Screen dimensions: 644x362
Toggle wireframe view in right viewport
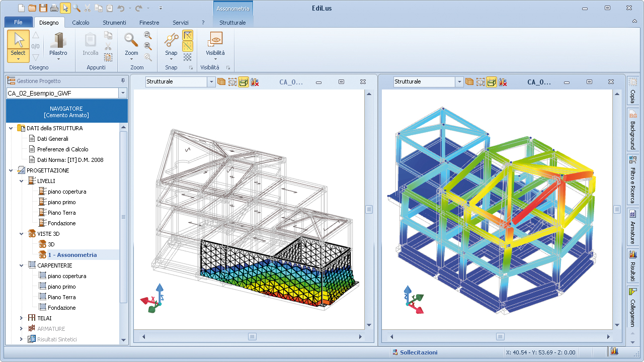[x=492, y=82]
